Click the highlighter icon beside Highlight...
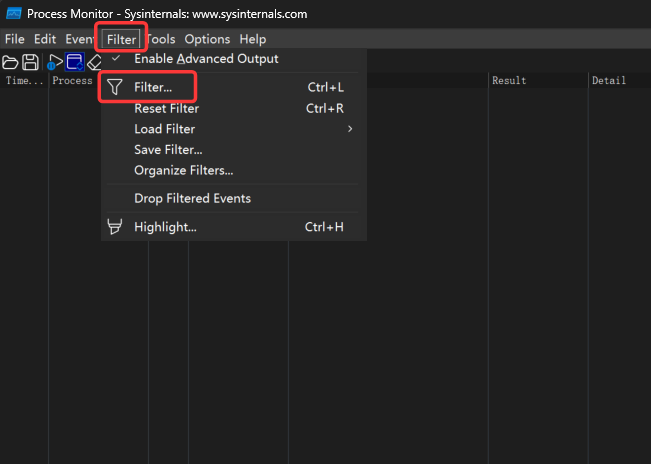Screen dimensions: 651x464 click(116, 227)
